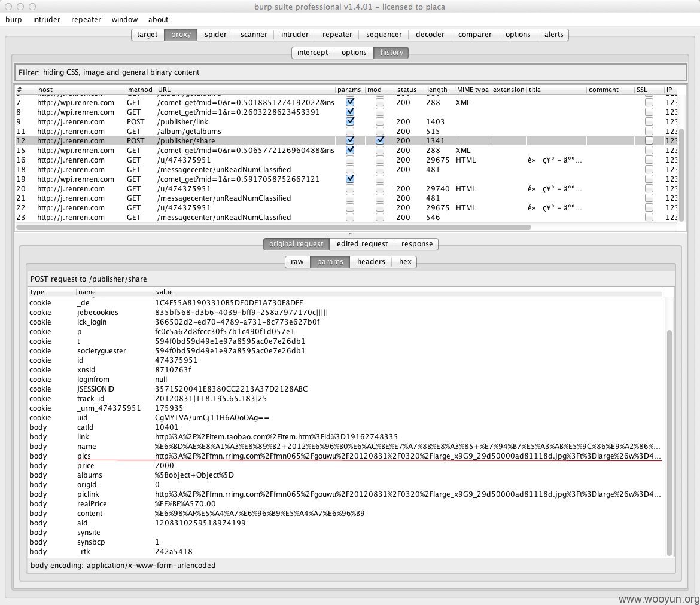The image size is (700, 605).
Task: Switch to the response tab
Action: (416, 244)
